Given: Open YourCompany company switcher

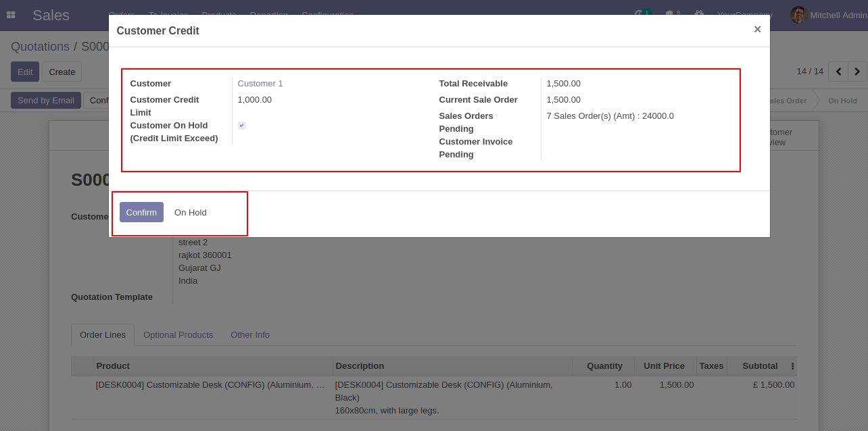Looking at the screenshot, I should tap(744, 15).
